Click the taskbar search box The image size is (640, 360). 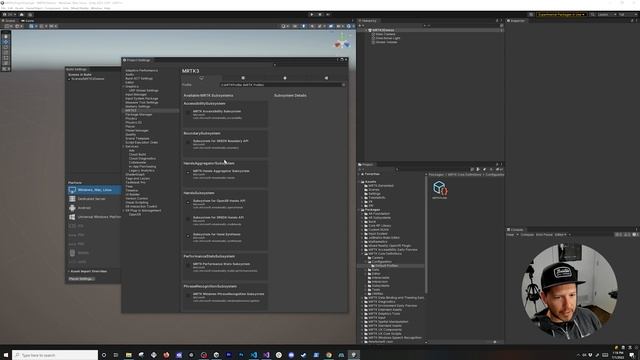pyautogui.click(x=55, y=355)
